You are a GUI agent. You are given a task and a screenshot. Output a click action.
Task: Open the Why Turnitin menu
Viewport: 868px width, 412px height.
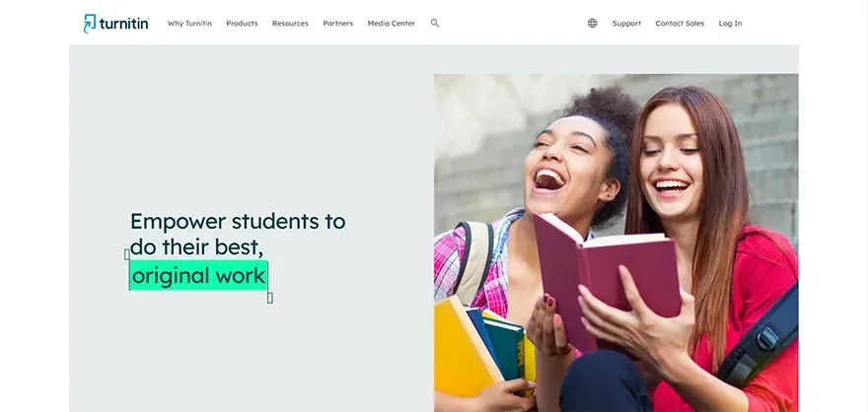(189, 24)
